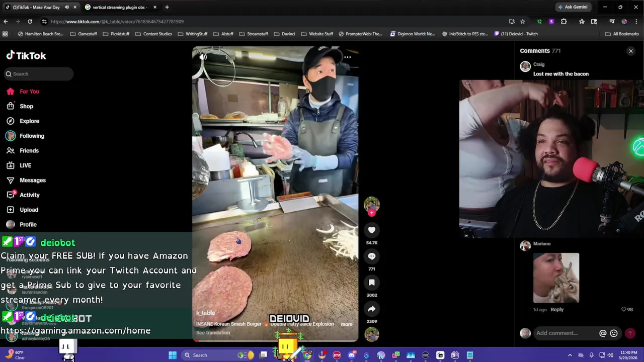Open the creator avatar beside the video

coord(372,204)
